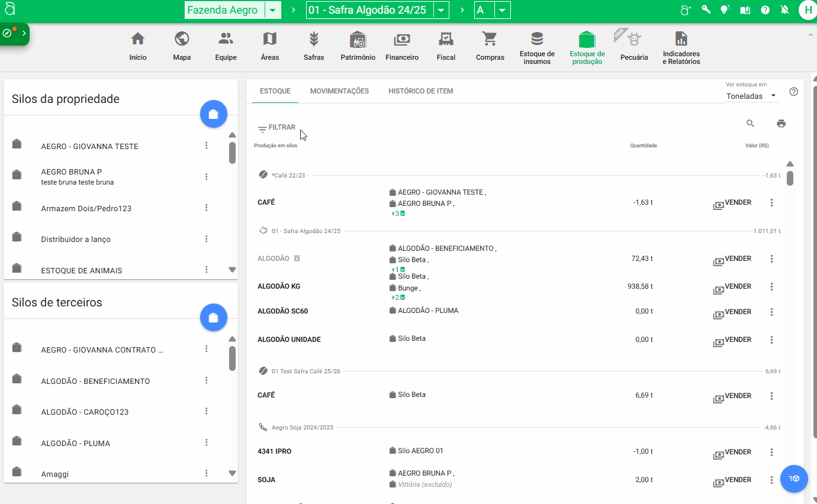Click Vender for Algodão KG
The width and height of the screenshot is (817, 504).
pyautogui.click(x=732, y=287)
